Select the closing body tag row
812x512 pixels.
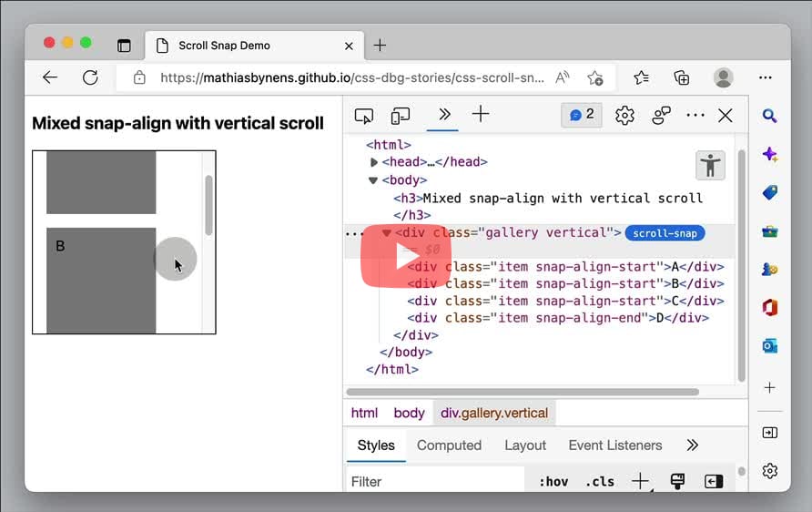pyautogui.click(x=406, y=353)
